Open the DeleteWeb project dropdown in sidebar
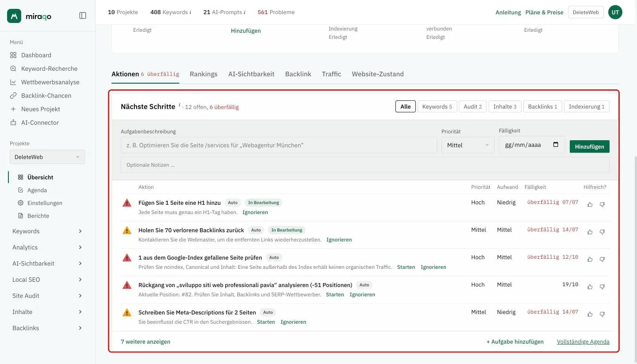This screenshot has width=637, height=364. pos(47,157)
